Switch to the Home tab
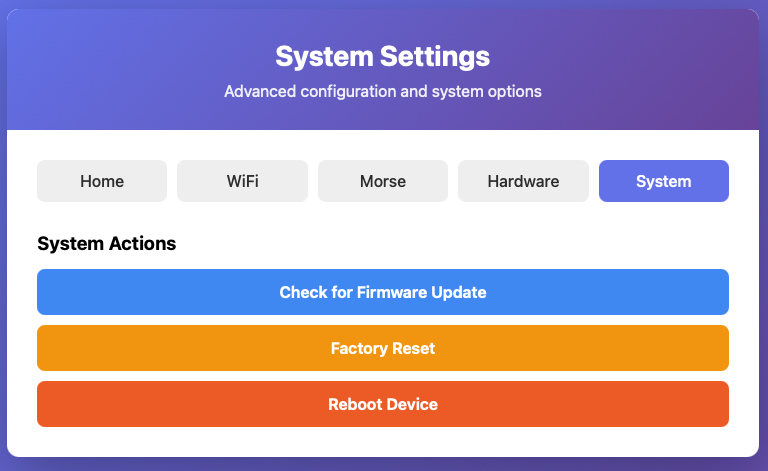 (102, 181)
